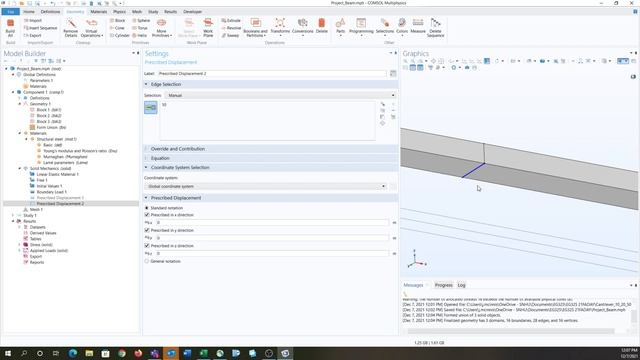Switch to the Home ribbon tab
The height and width of the screenshot is (360, 640).
(29, 12)
